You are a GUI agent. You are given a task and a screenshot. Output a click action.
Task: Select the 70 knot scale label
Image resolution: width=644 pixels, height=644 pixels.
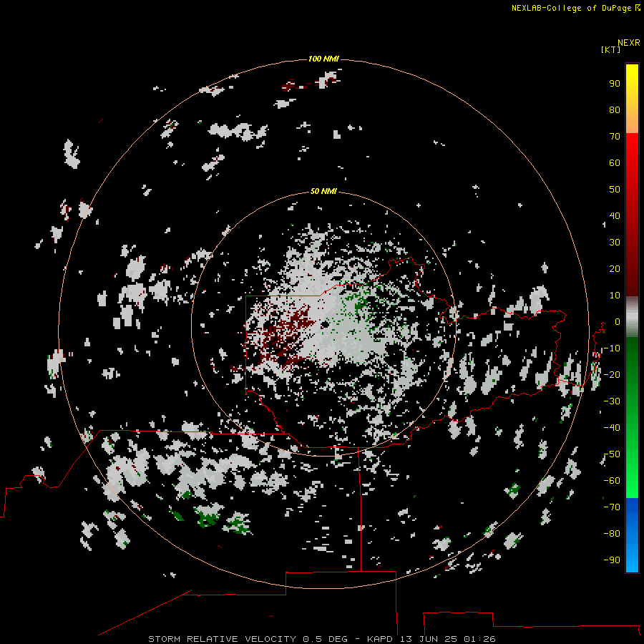(x=615, y=137)
